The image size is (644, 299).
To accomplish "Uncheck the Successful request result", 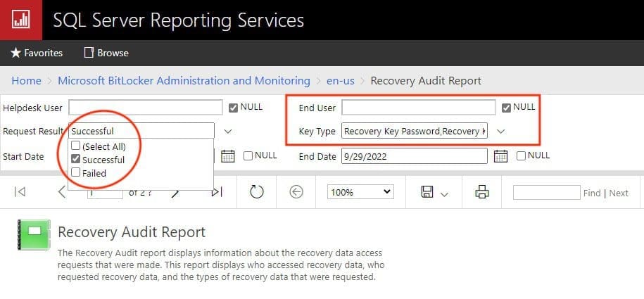I will tap(76, 160).
